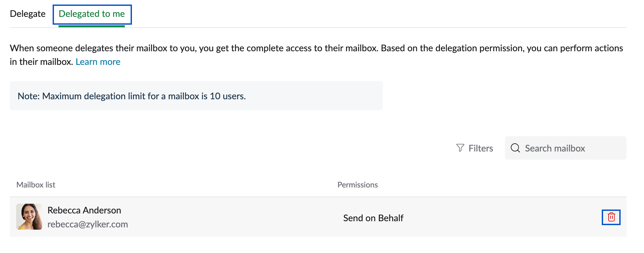
Task: Open Rebecca Anderson's profile photo
Action: click(x=29, y=217)
